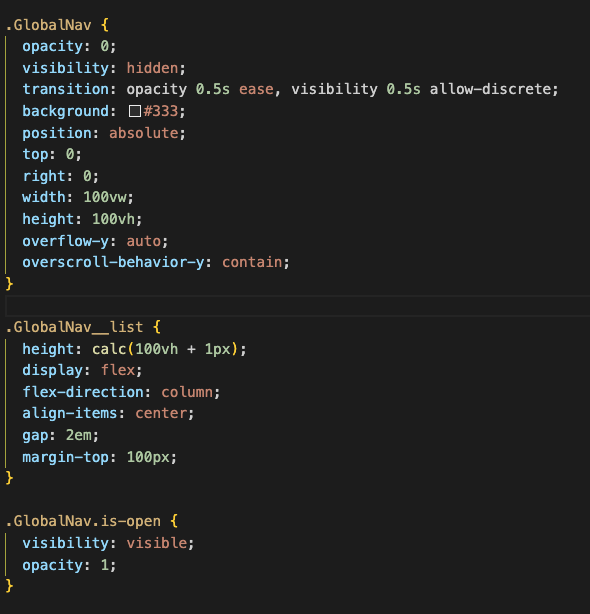Click the 'center' align-items value
This screenshot has height=614, width=590.
[161, 413]
